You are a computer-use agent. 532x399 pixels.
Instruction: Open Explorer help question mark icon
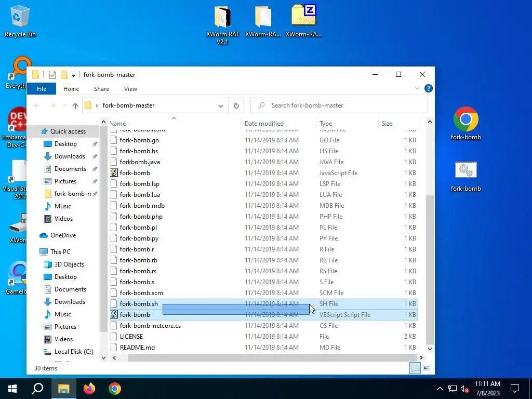(x=428, y=88)
